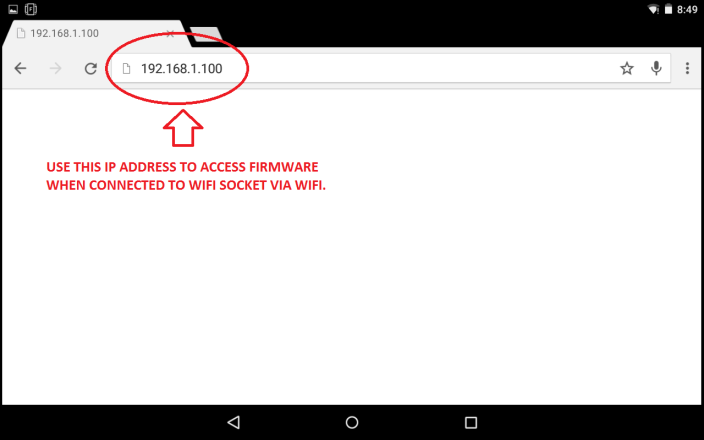Viewport: 704px width, 440px height.
Task: Open a new tab with the blank tab button
Action: [206, 35]
